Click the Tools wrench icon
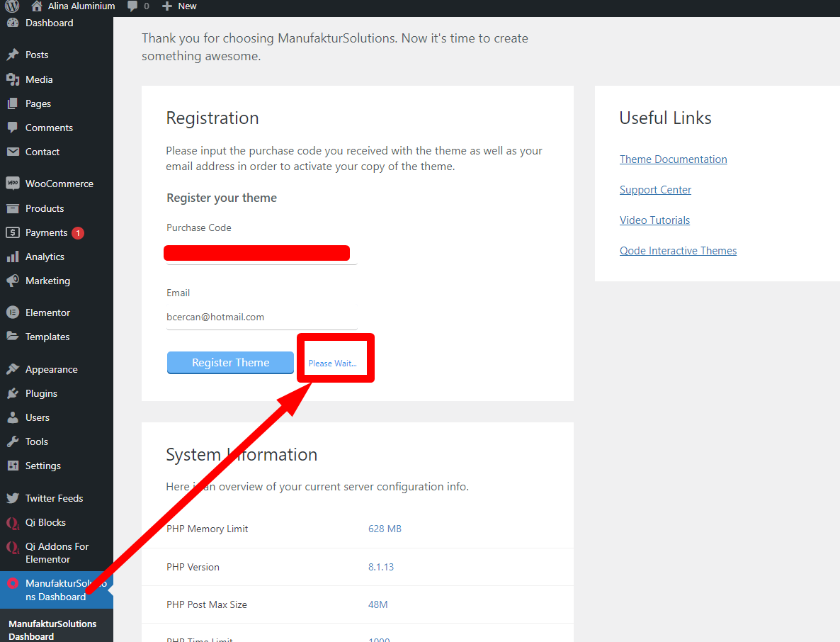Viewport: 840px width, 642px height. coord(13,441)
